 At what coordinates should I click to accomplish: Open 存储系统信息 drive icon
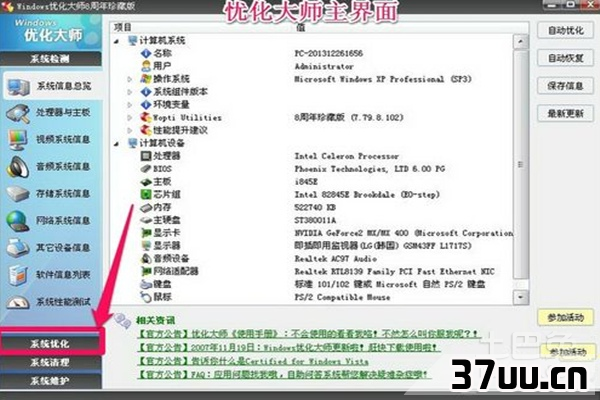click(x=18, y=194)
